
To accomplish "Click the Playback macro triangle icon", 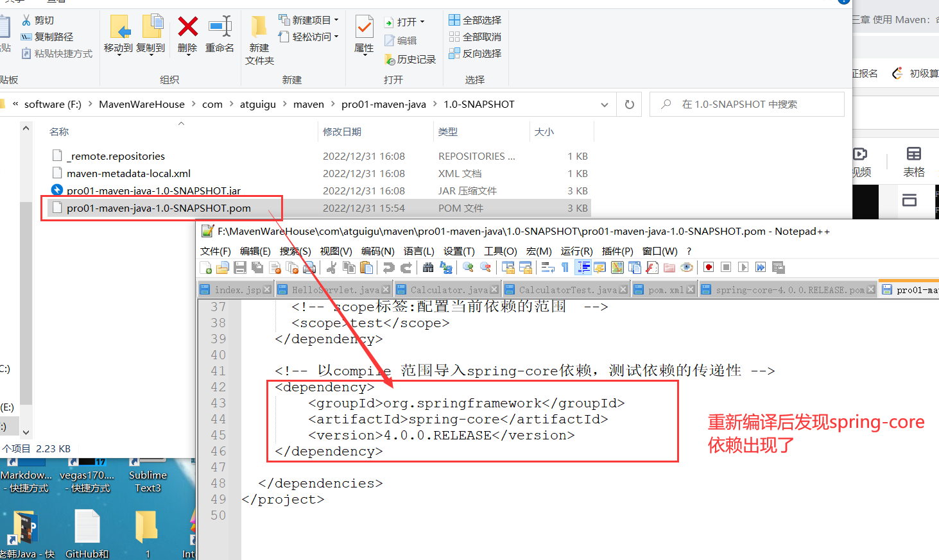I will click(x=743, y=267).
